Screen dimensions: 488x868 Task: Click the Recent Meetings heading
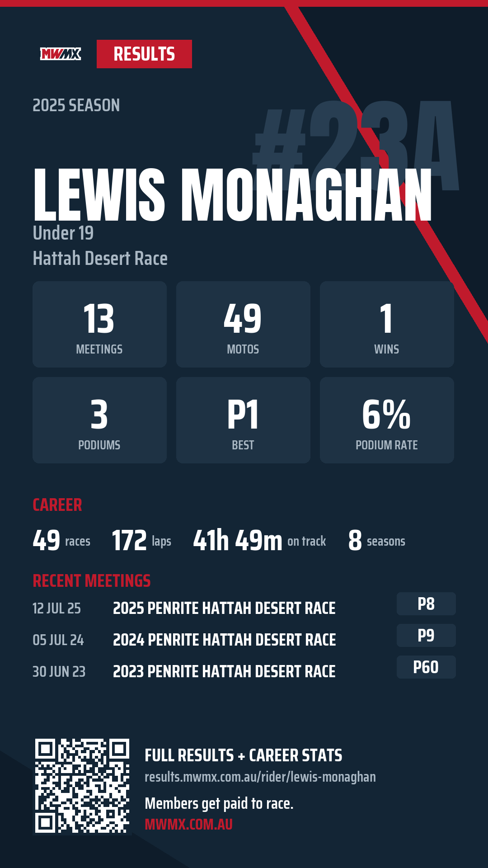pos(92,580)
